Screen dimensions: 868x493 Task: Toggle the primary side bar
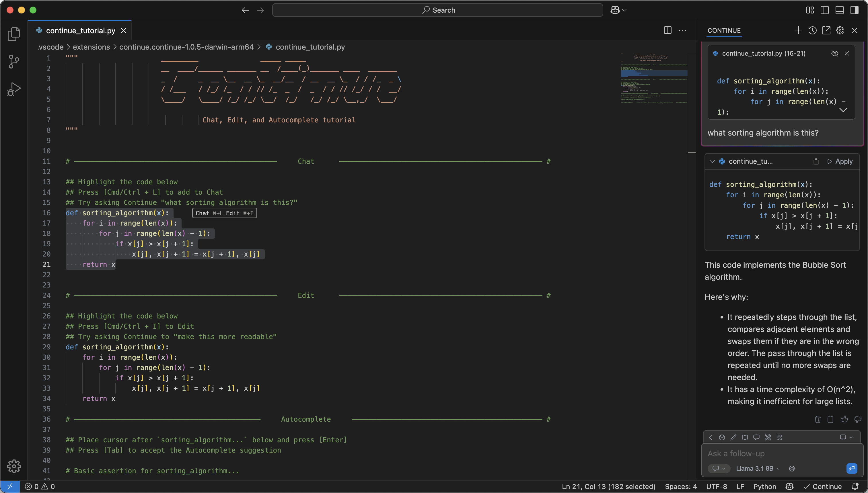point(825,10)
